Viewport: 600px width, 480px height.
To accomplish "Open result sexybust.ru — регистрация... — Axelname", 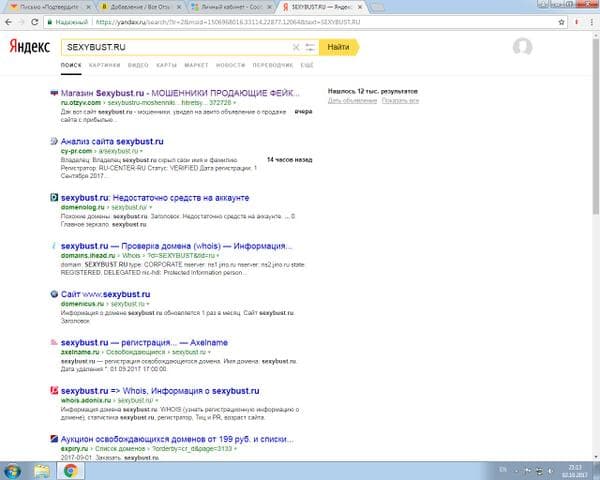I will coord(144,342).
